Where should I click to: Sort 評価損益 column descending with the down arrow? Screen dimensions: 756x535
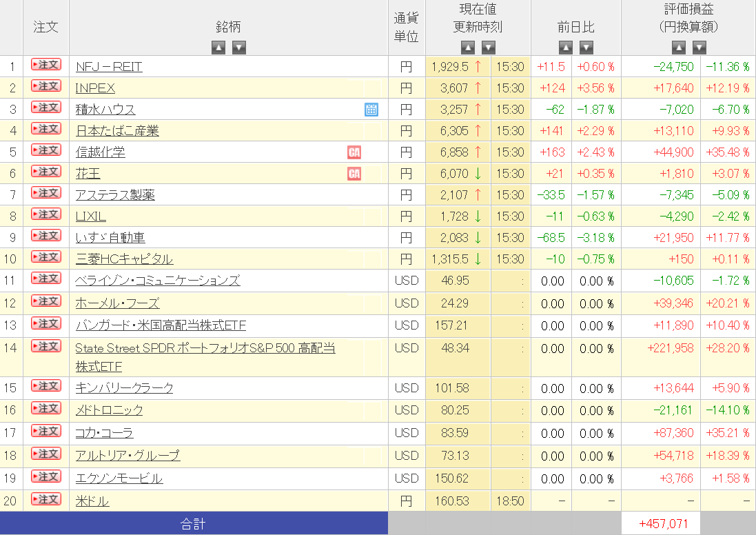(699, 48)
